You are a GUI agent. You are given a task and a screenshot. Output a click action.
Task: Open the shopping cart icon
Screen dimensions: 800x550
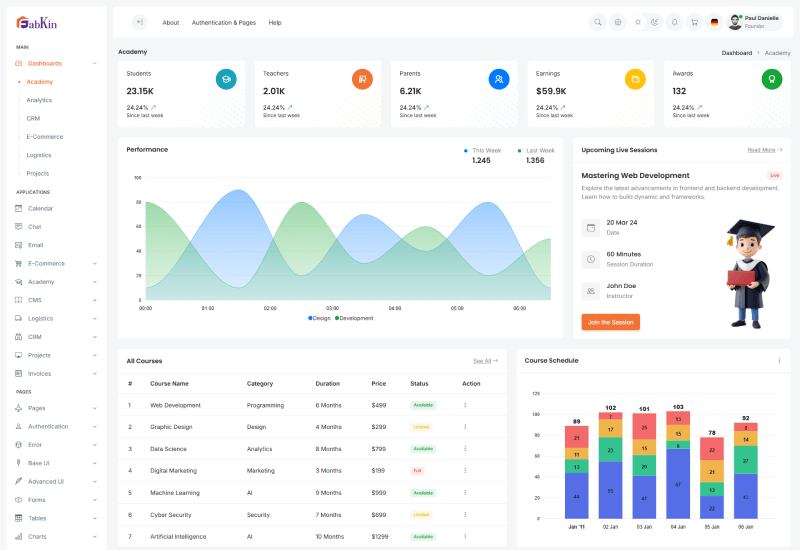coord(694,22)
